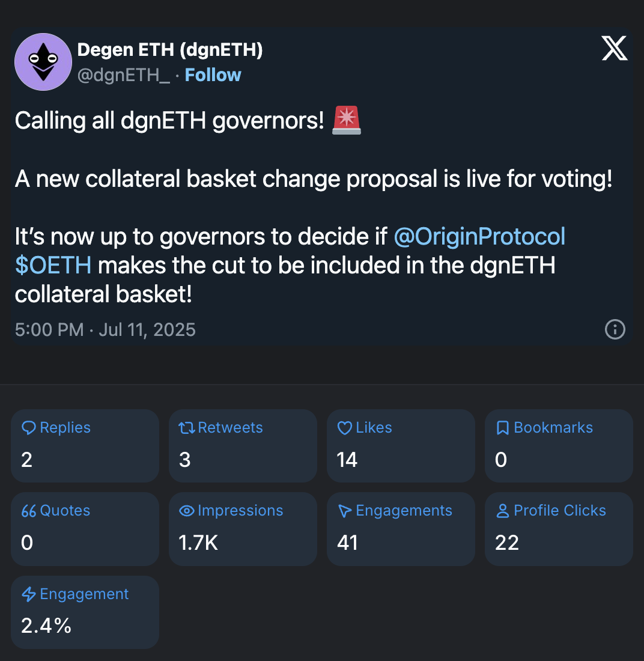Click the Bookmarks ribbon icon
644x661 pixels.
(503, 428)
